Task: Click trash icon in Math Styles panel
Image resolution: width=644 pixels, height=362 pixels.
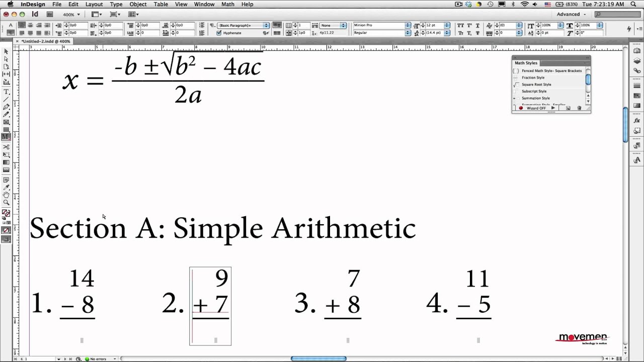Action: pyautogui.click(x=579, y=108)
